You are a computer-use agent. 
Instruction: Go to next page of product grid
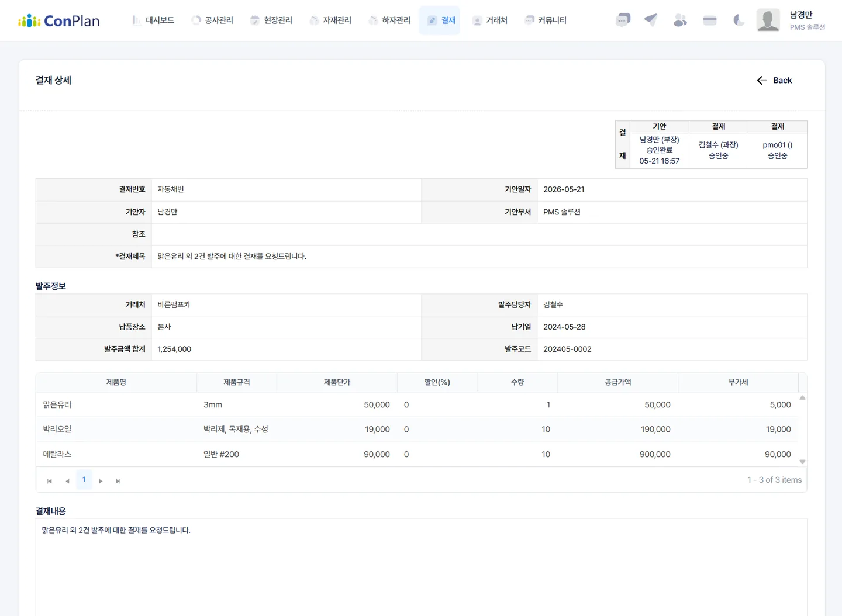click(101, 481)
